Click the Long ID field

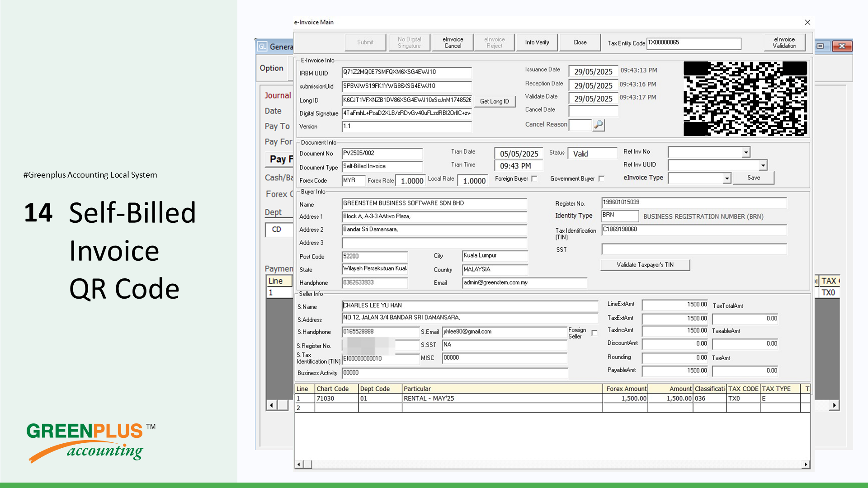click(x=407, y=100)
